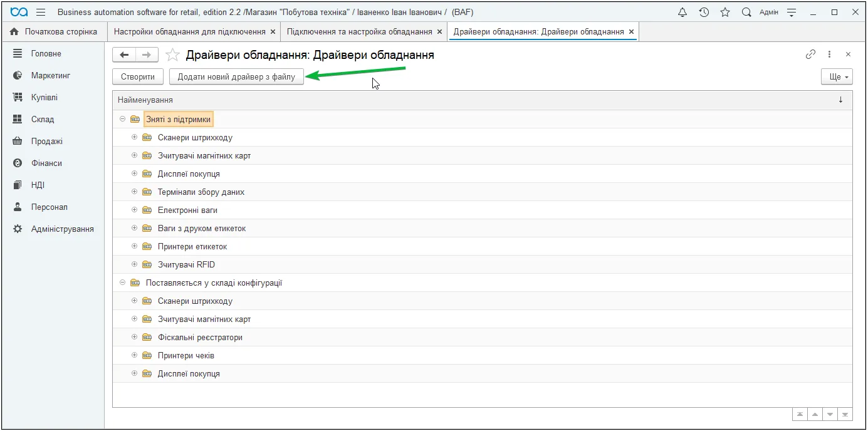This screenshot has width=868, height=431.
Task: Collapse the Зняті з підтримки group
Action: coord(123,119)
